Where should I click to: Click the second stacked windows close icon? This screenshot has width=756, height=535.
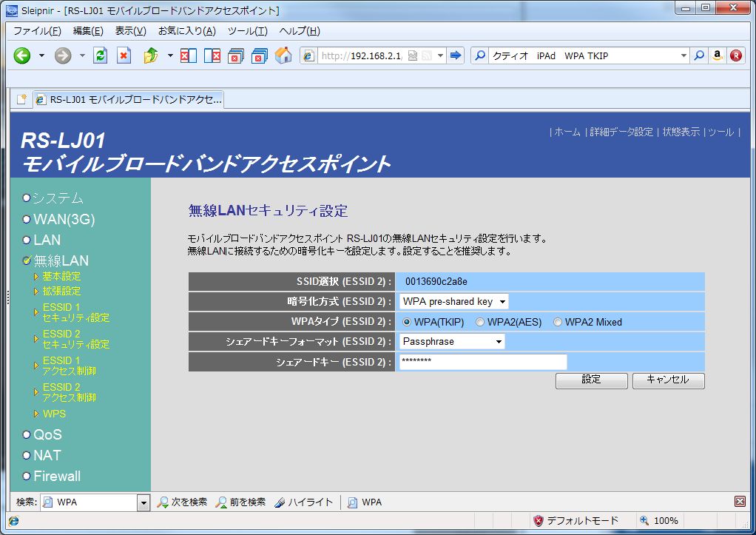[x=260, y=56]
